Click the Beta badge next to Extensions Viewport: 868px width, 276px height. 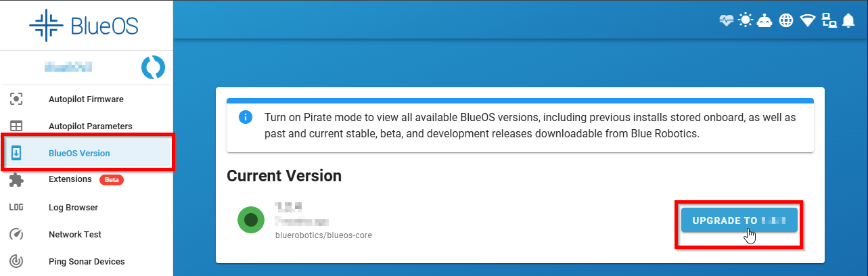point(111,180)
